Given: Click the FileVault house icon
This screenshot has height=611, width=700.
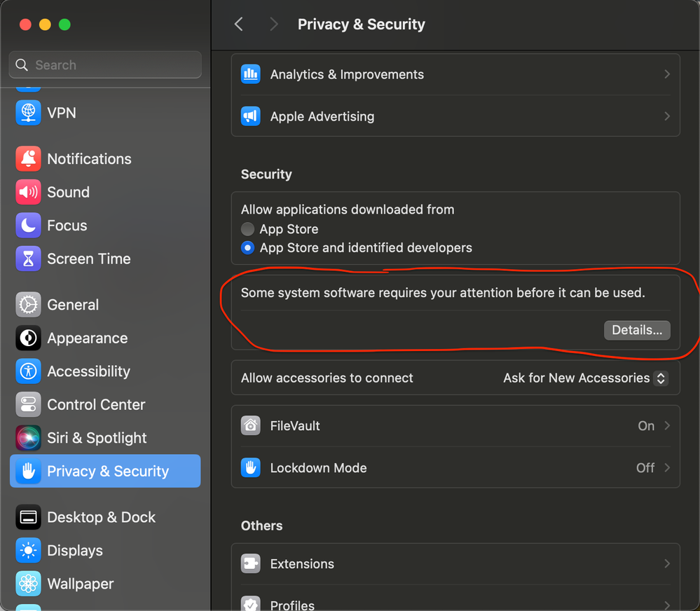Looking at the screenshot, I should click(251, 426).
